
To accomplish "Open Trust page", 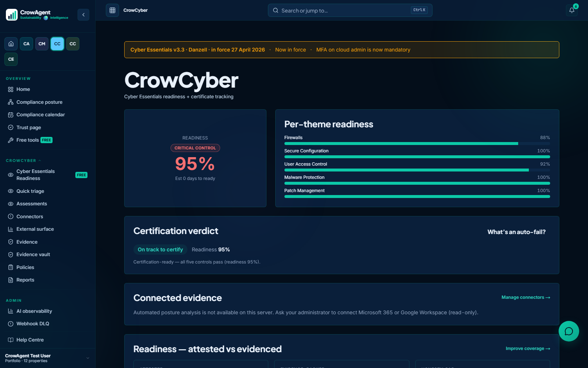I will pyautogui.click(x=47, y=127).
